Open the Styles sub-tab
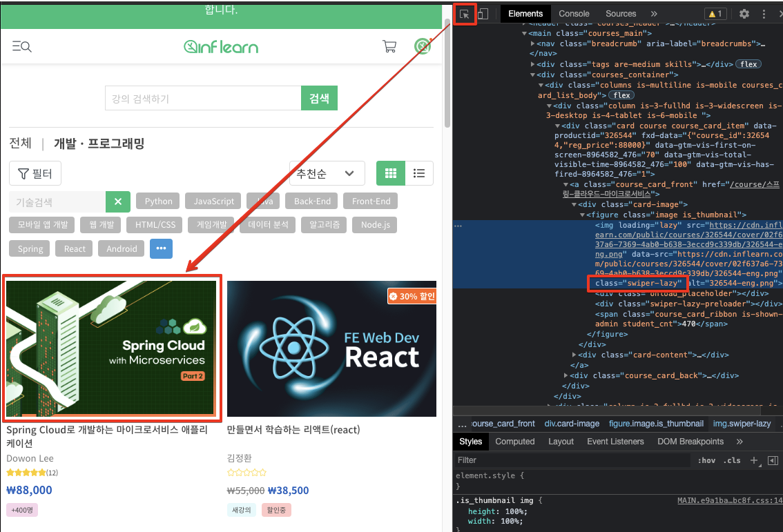 coord(470,442)
